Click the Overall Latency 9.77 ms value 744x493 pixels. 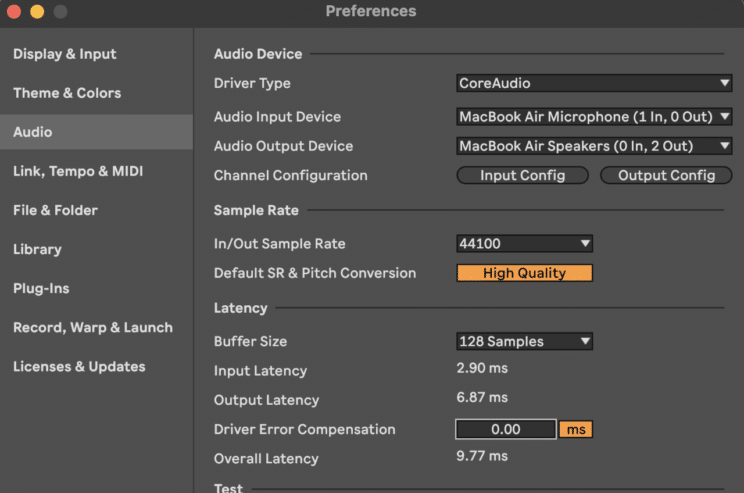[x=482, y=456]
